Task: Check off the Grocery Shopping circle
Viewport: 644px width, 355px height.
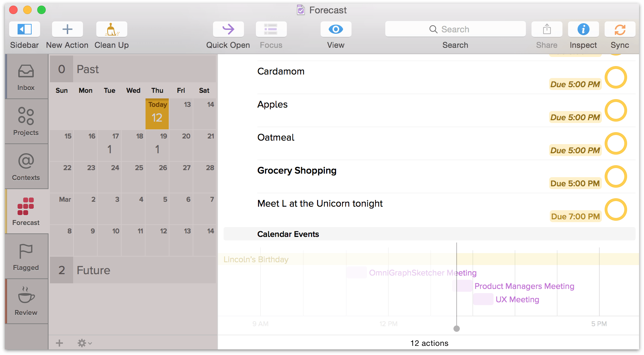Action: point(616,176)
